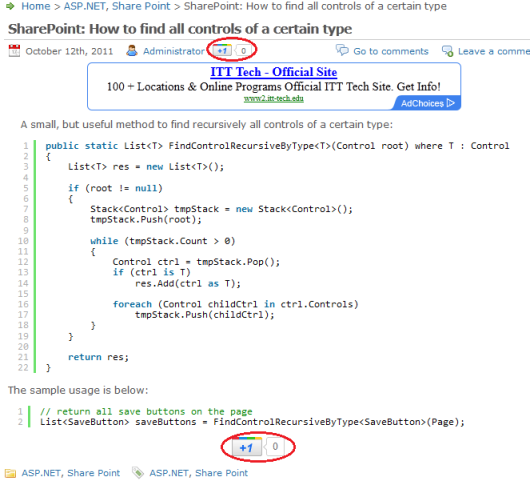
Task: Click bottom +1 count bubble showing 0
Action: click(x=275, y=447)
